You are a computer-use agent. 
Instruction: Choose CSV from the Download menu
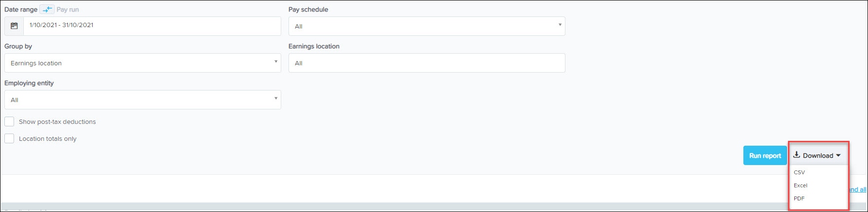(x=799, y=172)
